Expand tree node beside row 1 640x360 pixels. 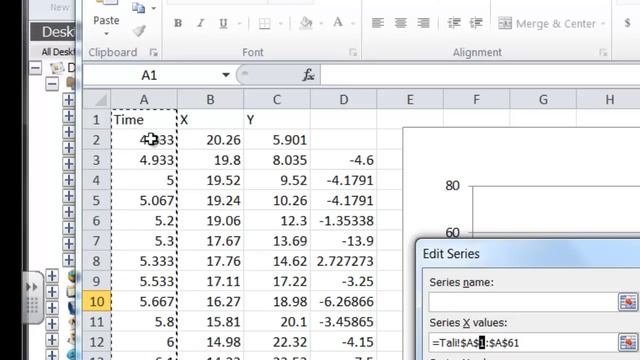tap(69, 116)
